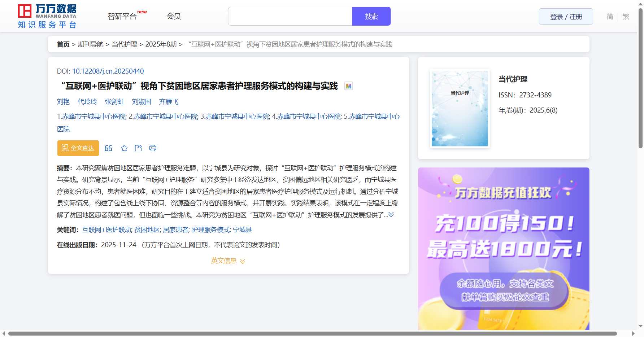Open the 会员 menu item
The height and width of the screenshot is (337, 644).
click(x=174, y=16)
